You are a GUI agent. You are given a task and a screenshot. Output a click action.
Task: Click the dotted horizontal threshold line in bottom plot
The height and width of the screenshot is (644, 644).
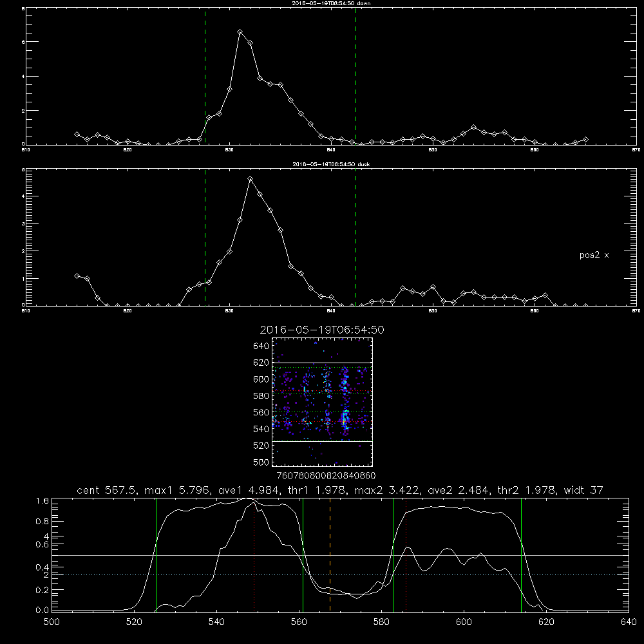tap(341, 575)
